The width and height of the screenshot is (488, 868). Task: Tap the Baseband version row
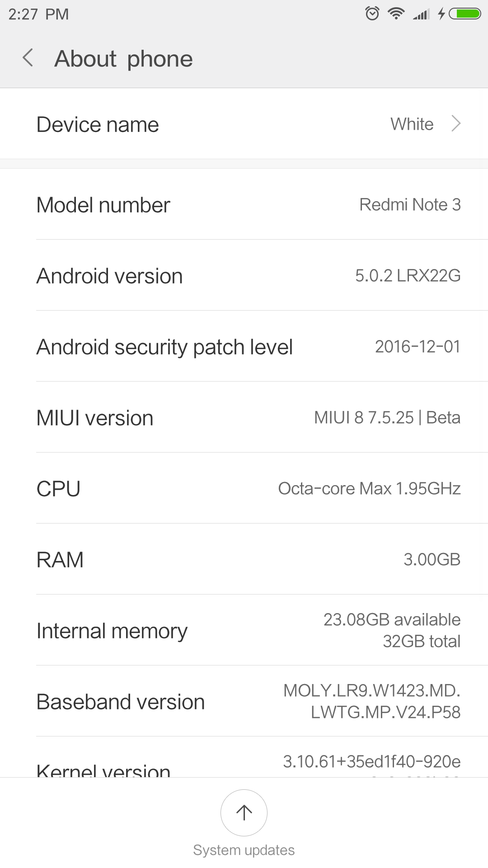pos(244,702)
